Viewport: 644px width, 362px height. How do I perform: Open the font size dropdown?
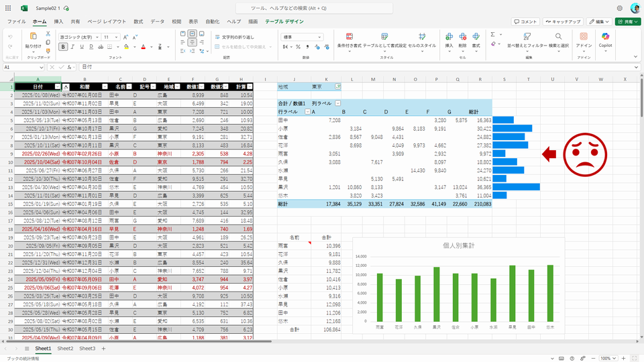tap(117, 37)
